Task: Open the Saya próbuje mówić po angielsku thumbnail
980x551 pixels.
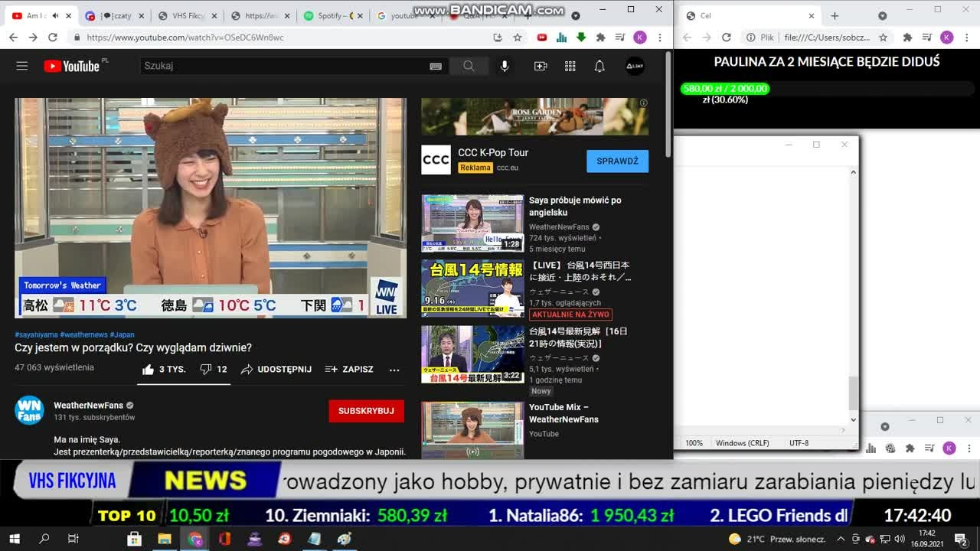Action: tap(472, 223)
